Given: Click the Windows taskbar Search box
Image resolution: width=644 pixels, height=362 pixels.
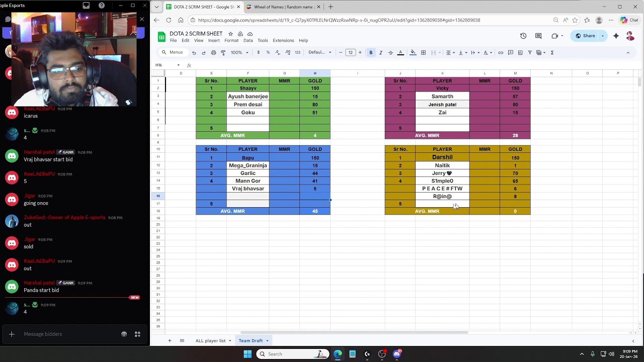Looking at the screenshot, I should click(x=293, y=354).
